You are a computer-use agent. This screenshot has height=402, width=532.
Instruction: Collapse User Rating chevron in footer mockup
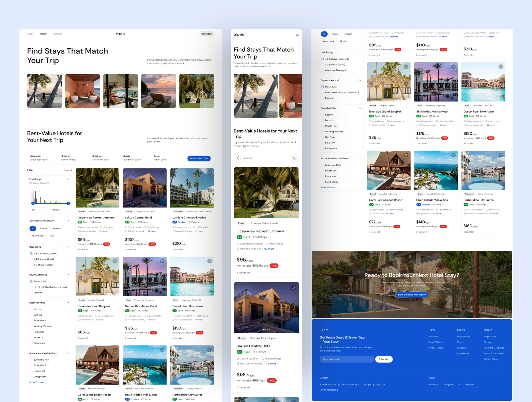tap(360, 53)
